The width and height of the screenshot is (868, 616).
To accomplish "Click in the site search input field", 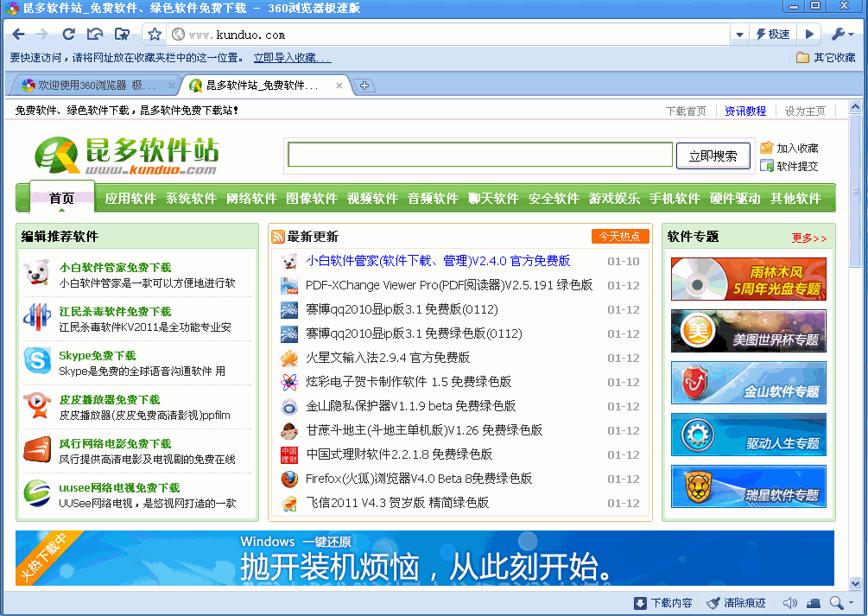I will (x=479, y=155).
